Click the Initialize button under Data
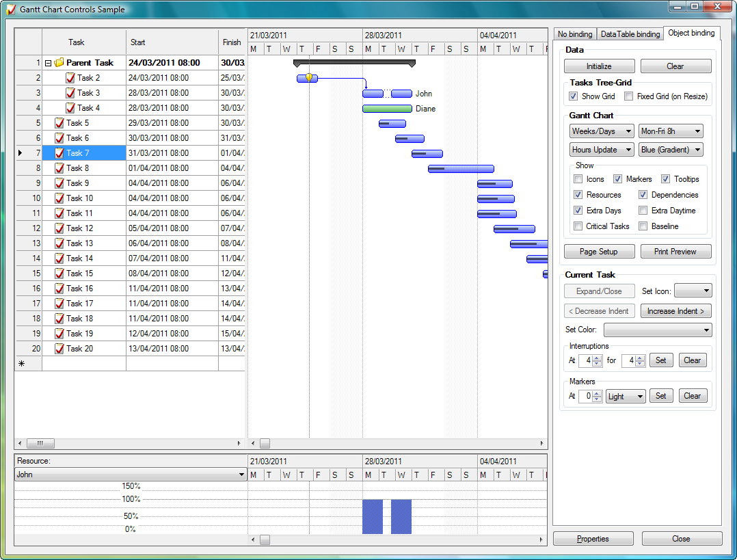Screen dimensions: 737x560 pos(599,66)
